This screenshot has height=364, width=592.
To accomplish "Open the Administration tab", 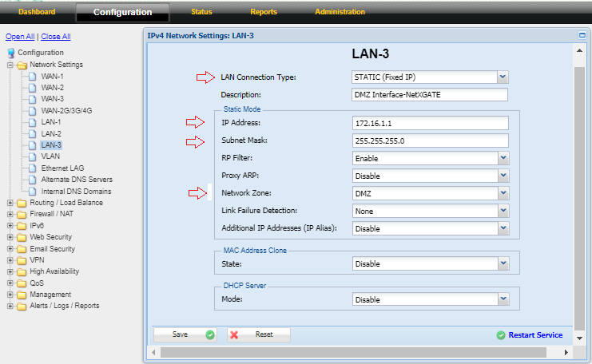I will click(340, 12).
